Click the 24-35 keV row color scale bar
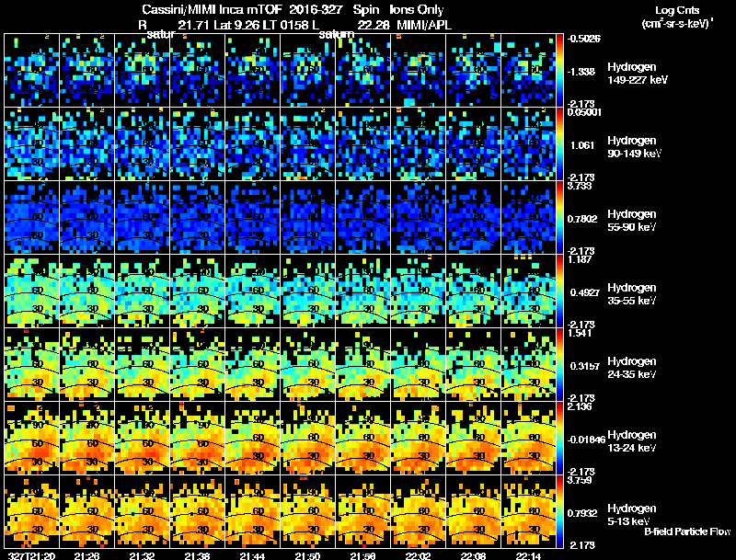Image resolution: width=736 pixels, height=560 pixels. click(559, 365)
